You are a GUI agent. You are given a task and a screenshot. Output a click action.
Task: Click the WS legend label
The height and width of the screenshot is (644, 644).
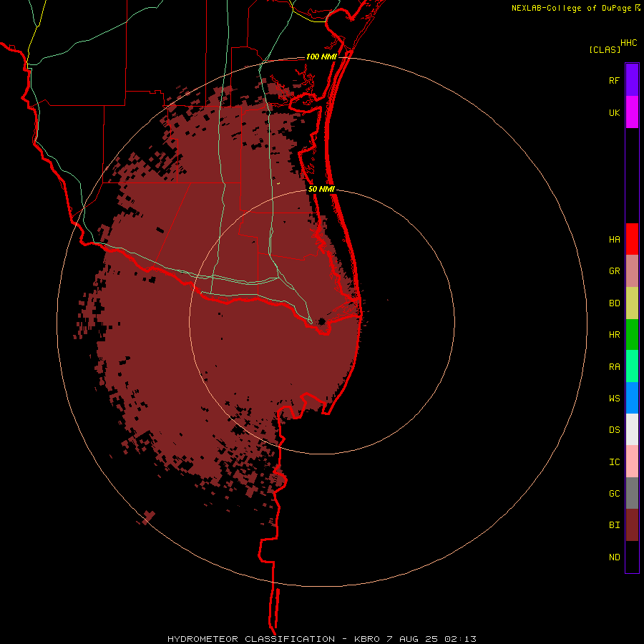pos(614,399)
